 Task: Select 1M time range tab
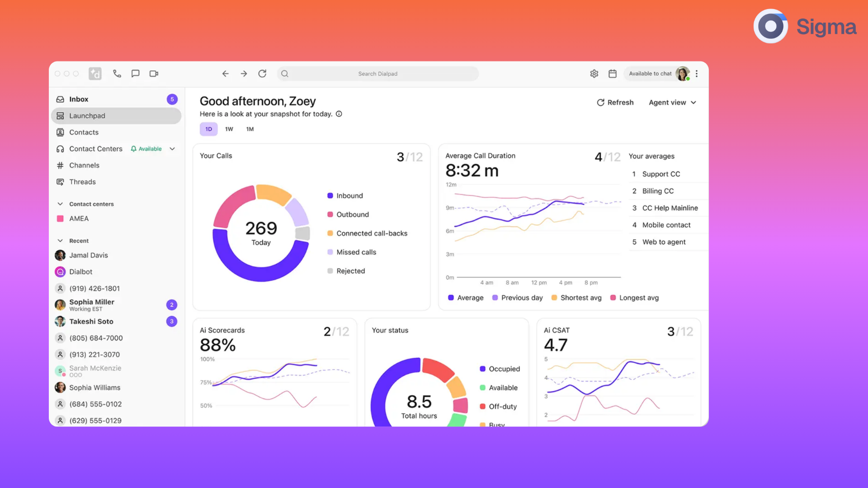point(250,129)
